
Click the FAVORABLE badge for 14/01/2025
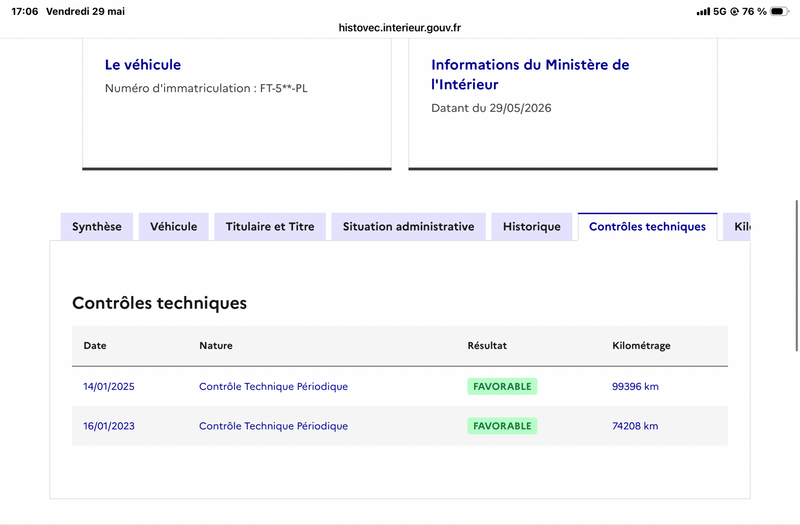[502, 387]
